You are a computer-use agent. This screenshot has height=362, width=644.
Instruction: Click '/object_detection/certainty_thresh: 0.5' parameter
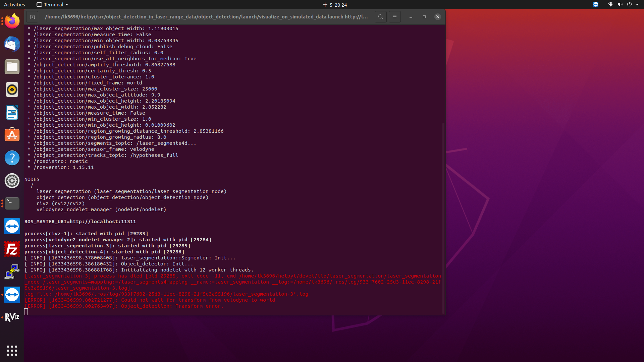pyautogui.click(x=89, y=71)
